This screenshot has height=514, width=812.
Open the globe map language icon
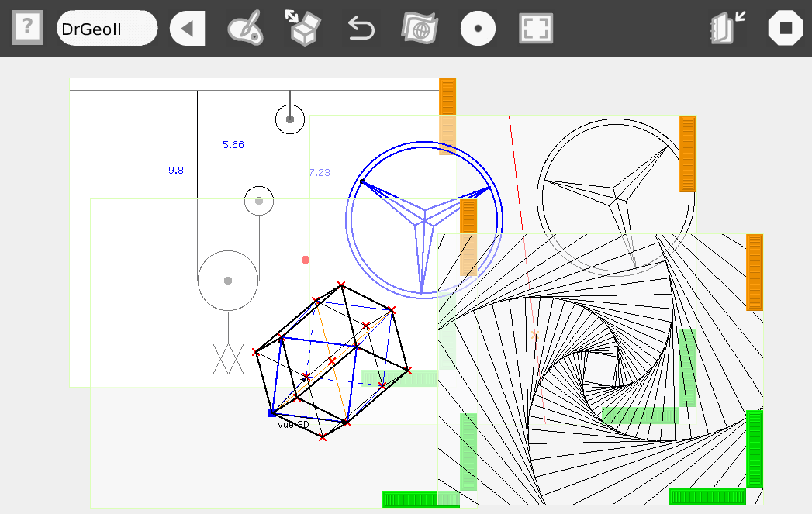pos(420,29)
